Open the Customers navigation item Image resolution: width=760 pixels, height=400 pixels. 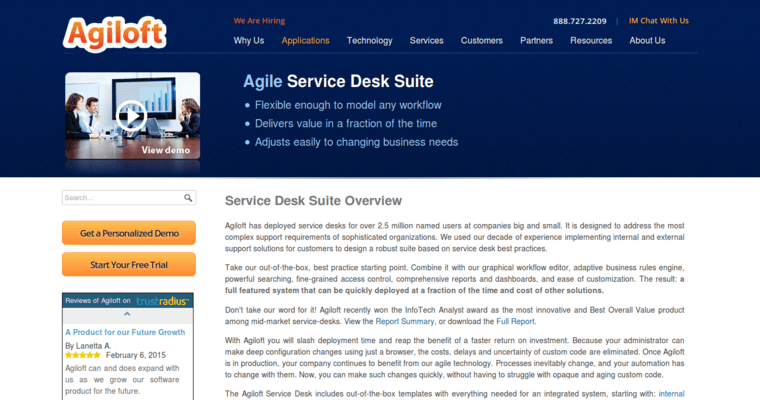point(481,41)
